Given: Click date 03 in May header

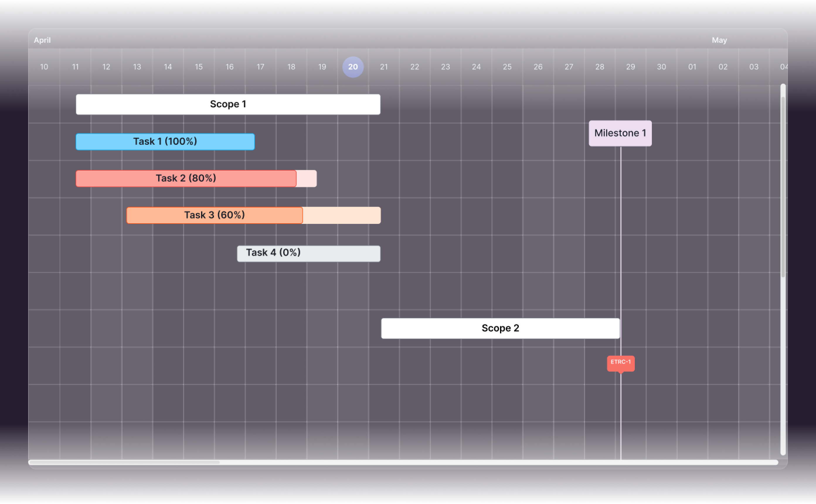Looking at the screenshot, I should (x=754, y=67).
